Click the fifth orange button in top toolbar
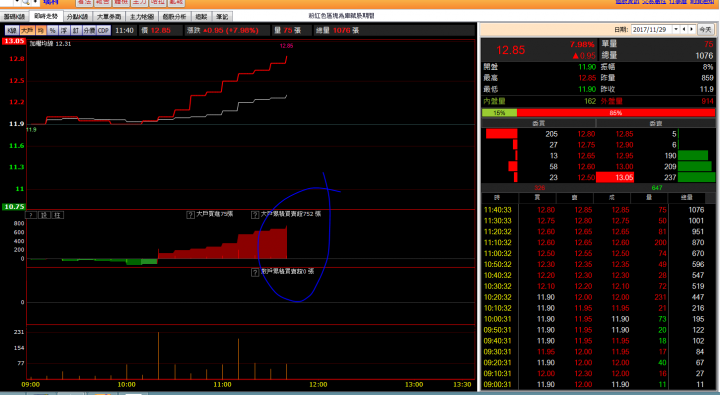 158,2
